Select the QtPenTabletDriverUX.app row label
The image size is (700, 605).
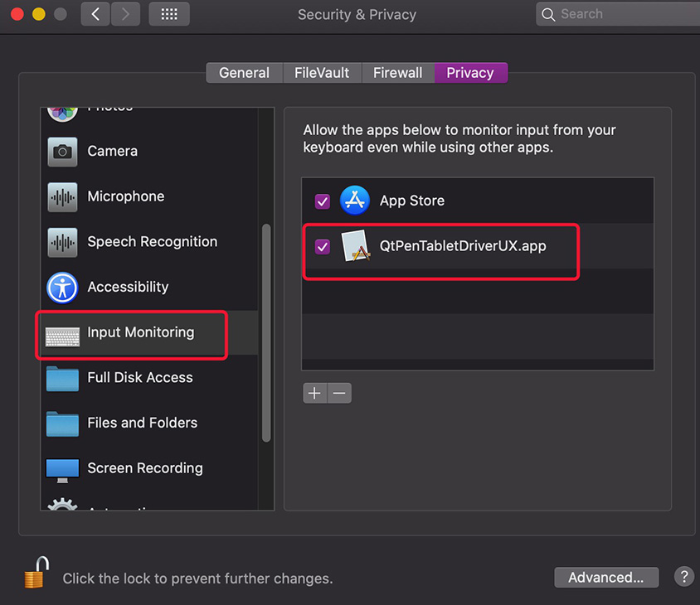click(463, 246)
